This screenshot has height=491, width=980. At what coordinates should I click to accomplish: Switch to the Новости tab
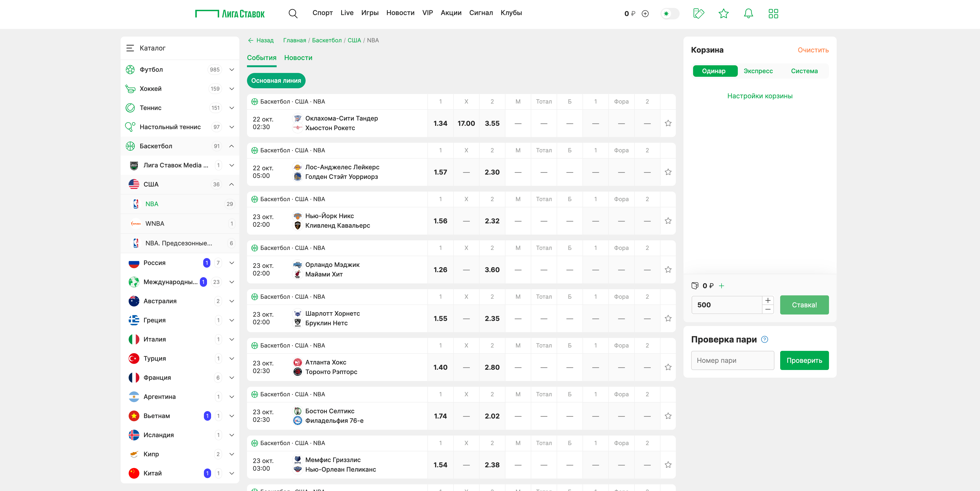click(x=298, y=58)
